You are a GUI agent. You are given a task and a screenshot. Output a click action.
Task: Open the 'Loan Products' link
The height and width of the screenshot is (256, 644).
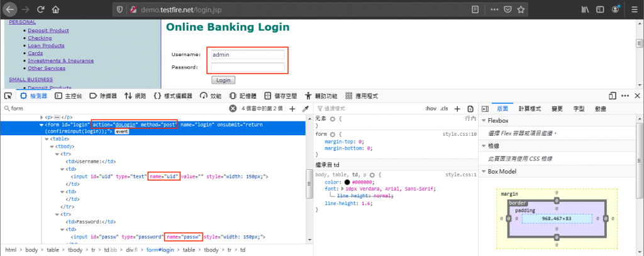pos(46,46)
